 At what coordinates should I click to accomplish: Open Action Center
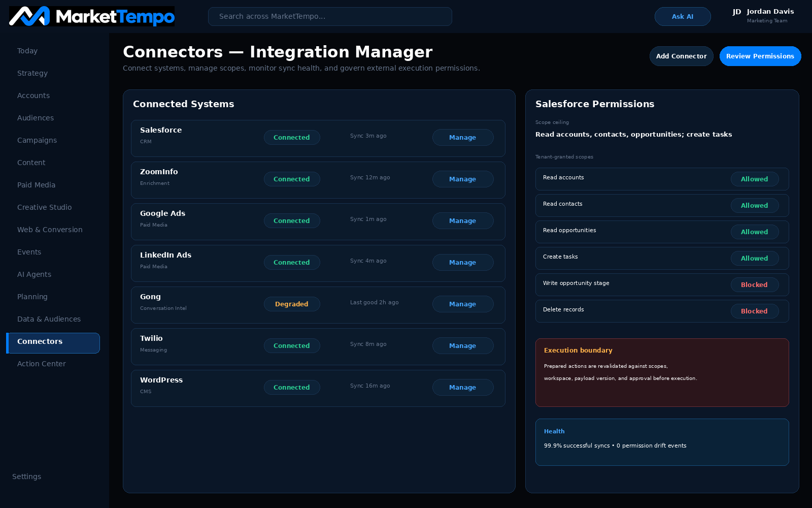[42, 364]
